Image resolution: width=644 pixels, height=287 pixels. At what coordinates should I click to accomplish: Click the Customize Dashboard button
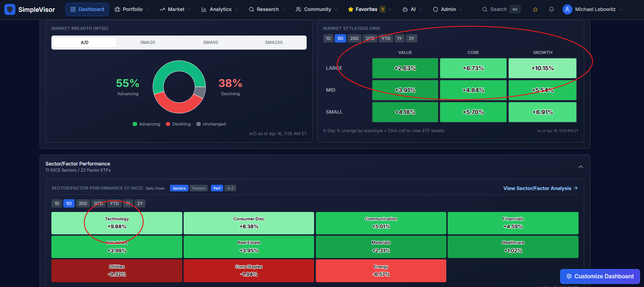pyautogui.click(x=600, y=276)
